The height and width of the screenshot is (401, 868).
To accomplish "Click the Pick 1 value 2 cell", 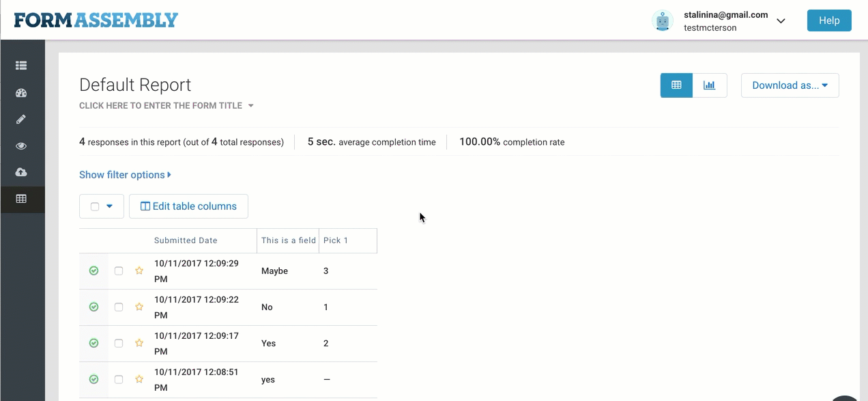I will [326, 343].
